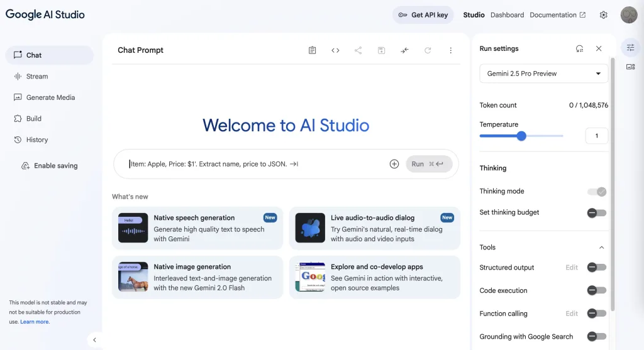This screenshot has height=350, width=644.
Task: Click the reset run settings icon
Action: point(579,48)
